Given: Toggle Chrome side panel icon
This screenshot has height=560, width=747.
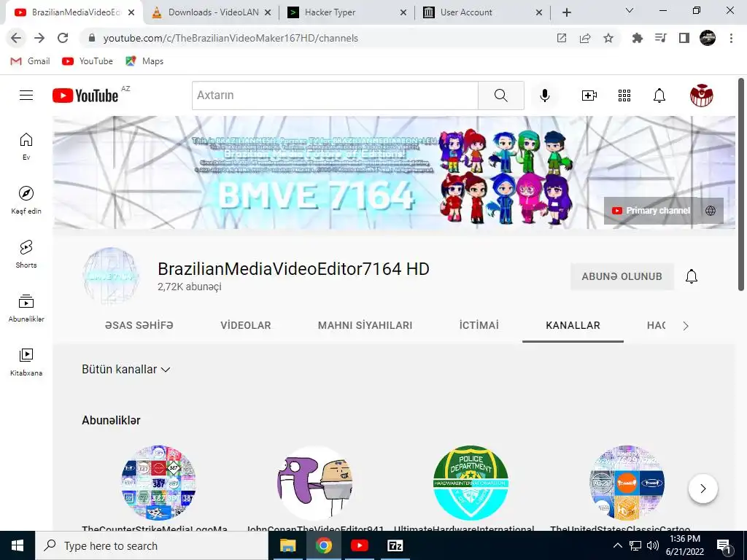Looking at the screenshot, I should pyautogui.click(x=684, y=38).
